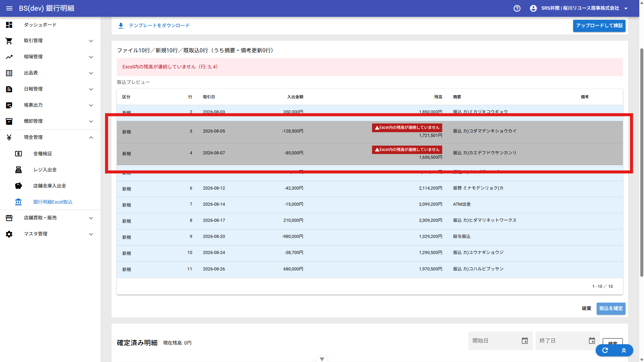Click the 終了日 date input field
The height and width of the screenshot is (362, 644).
click(x=567, y=341)
